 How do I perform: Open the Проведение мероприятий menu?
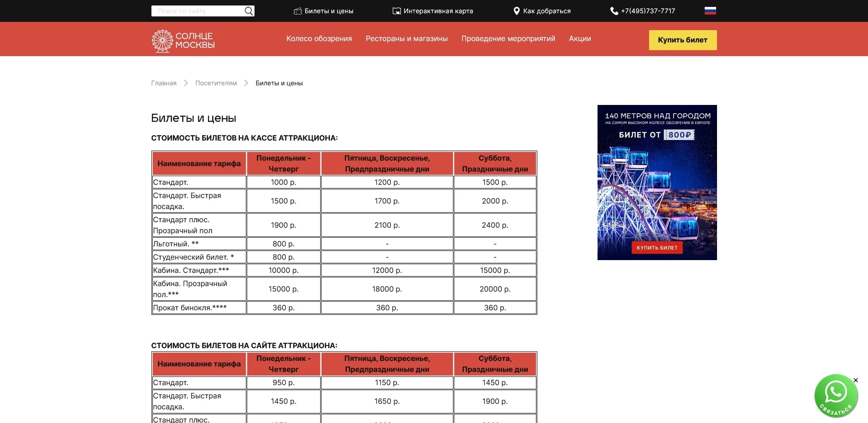click(x=508, y=39)
